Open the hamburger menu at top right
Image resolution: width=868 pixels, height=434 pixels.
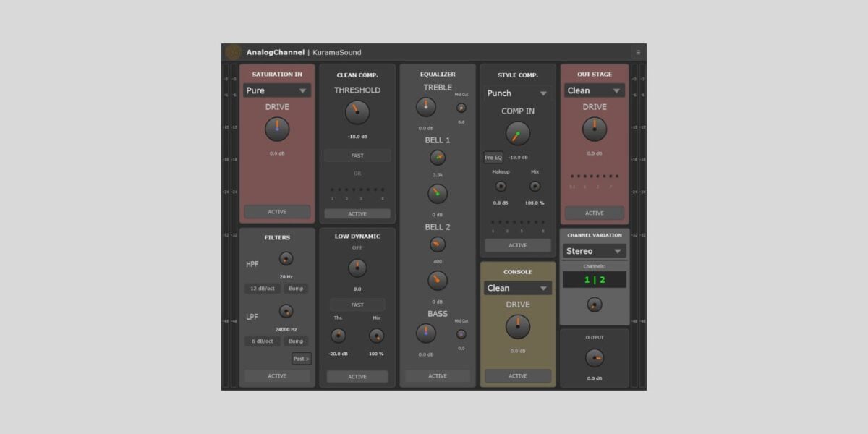click(637, 52)
